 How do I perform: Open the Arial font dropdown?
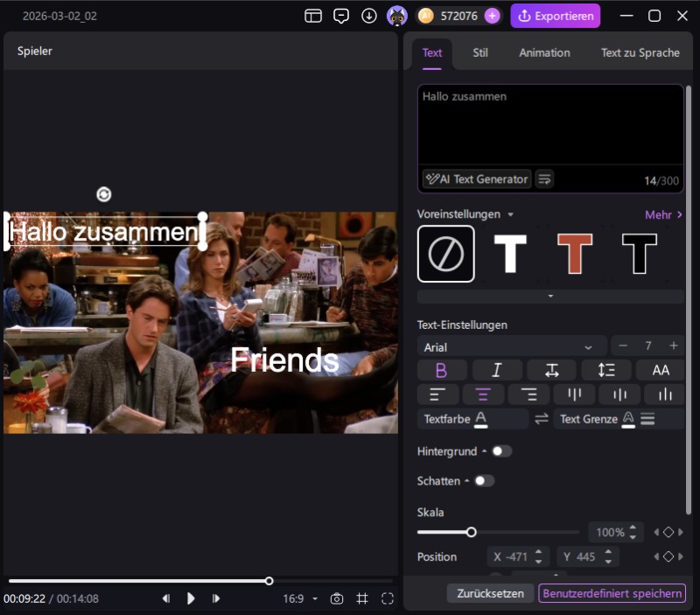coord(511,346)
